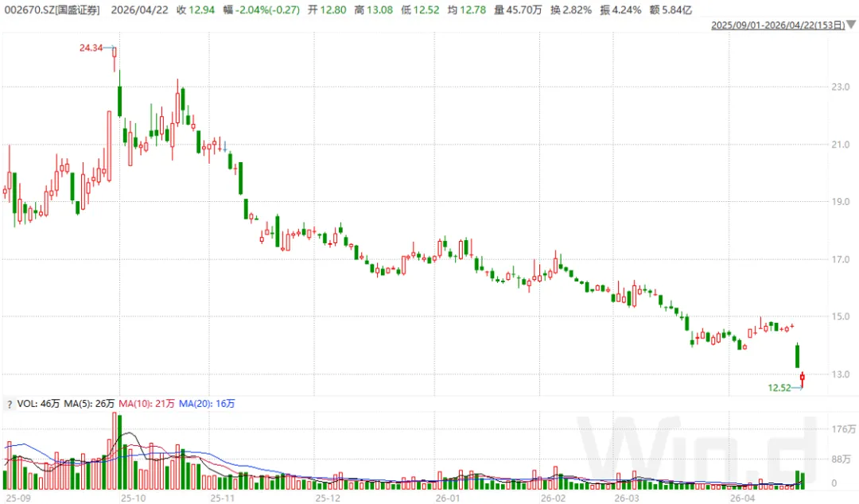Click the 25-12 month label on time axis
The image size is (859, 504).
(x=328, y=498)
